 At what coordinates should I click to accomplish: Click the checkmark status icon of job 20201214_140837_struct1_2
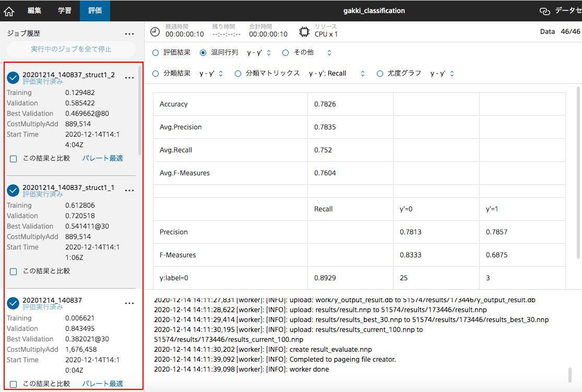point(14,78)
